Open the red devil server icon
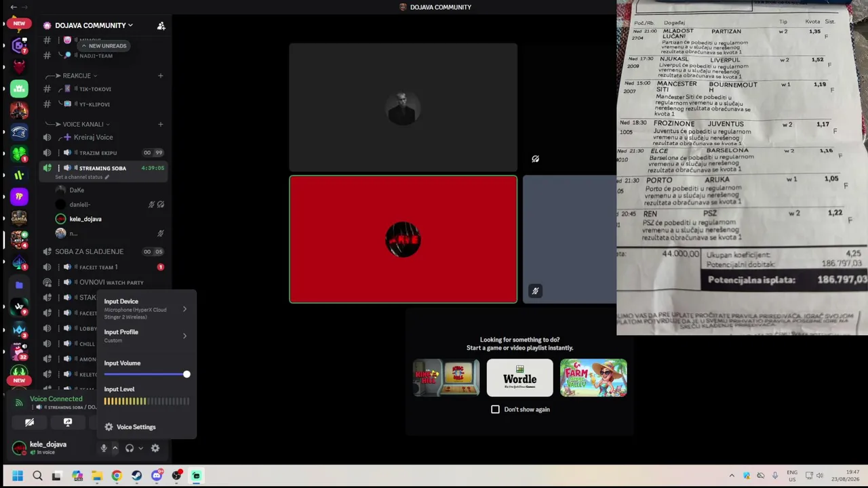 19,67
